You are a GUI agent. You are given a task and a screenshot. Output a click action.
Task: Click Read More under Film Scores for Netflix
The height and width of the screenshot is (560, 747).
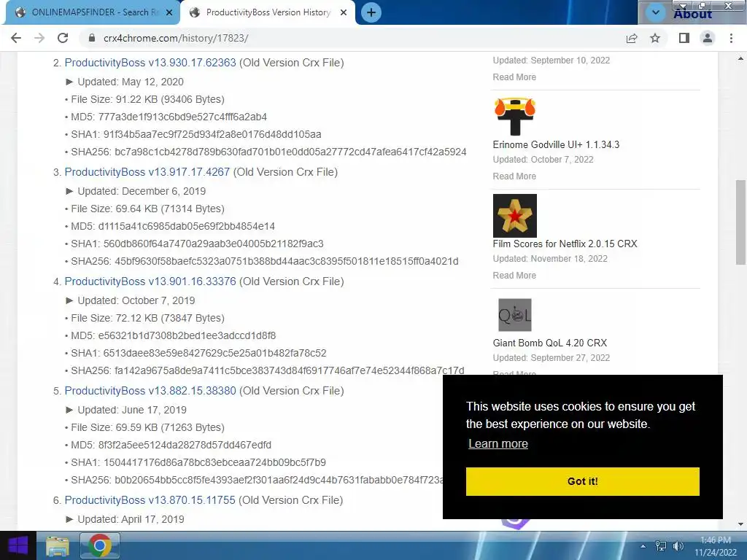(514, 275)
